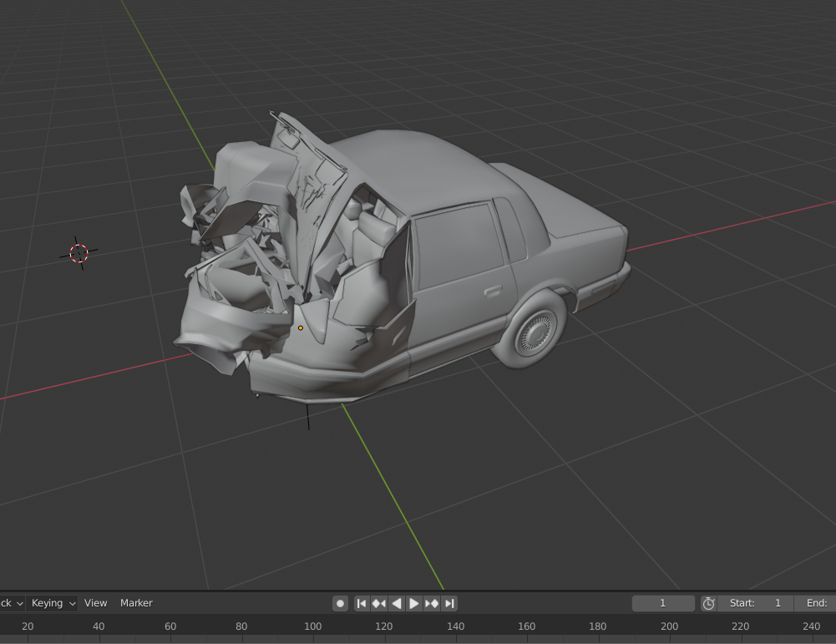Click the Start frame field
The width and height of the screenshot is (836, 644).
point(755,603)
